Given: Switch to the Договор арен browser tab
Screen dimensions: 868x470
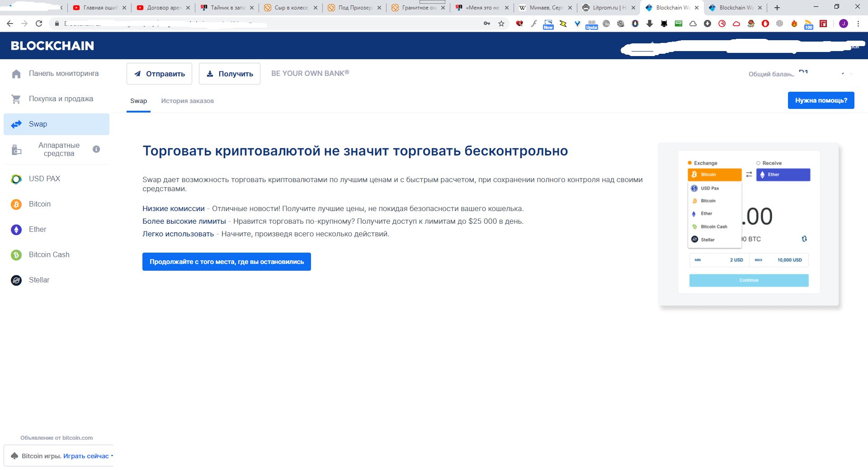Looking at the screenshot, I should pos(163,8).
